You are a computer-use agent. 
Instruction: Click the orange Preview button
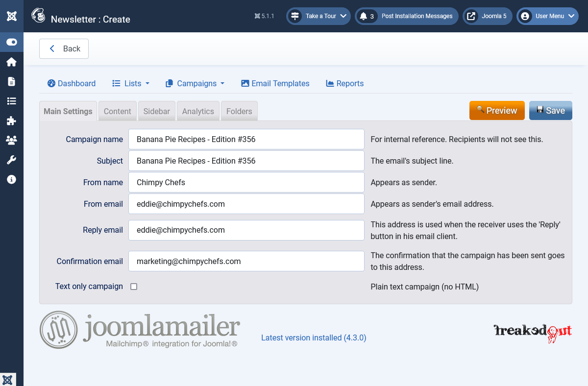click(x=497, y=111)
